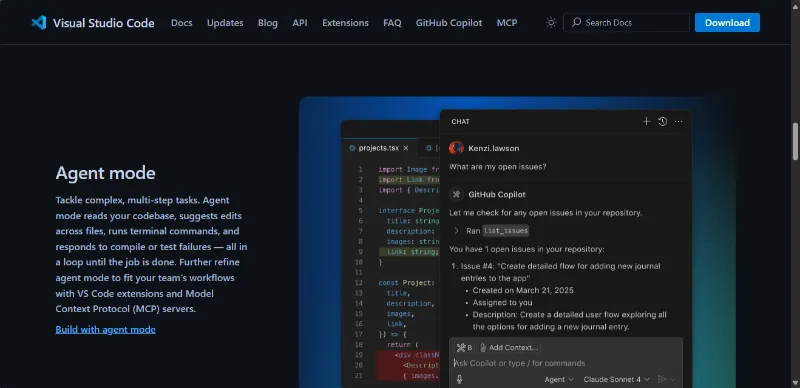
Task: Open the Chat panel ellipsis menu
Action: tap(679, 122)
